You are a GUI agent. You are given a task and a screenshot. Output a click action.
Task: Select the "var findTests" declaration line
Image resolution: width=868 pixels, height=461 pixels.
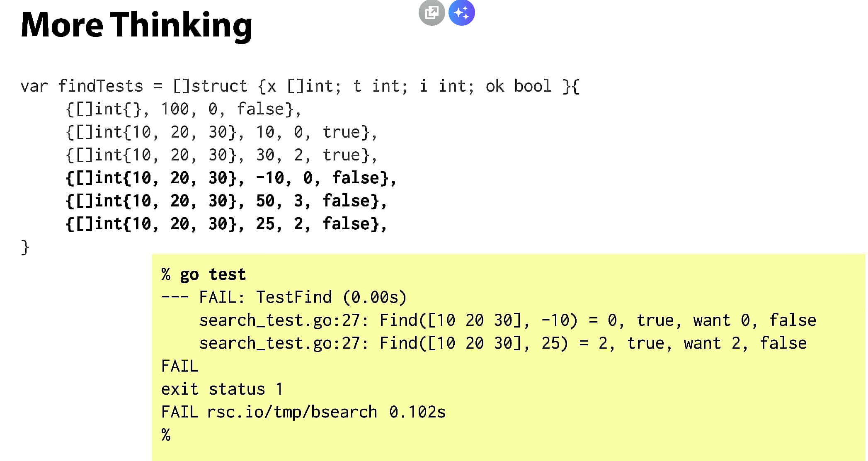pyautogui.click(x=299, y=86)
